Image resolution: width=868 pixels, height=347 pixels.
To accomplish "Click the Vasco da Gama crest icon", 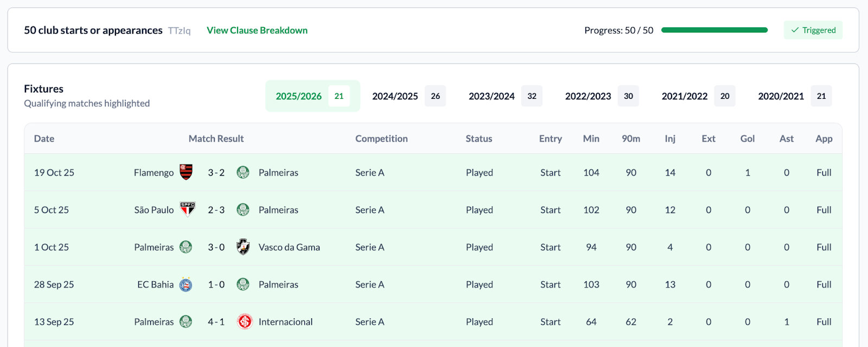I will [x=243, y=247].
